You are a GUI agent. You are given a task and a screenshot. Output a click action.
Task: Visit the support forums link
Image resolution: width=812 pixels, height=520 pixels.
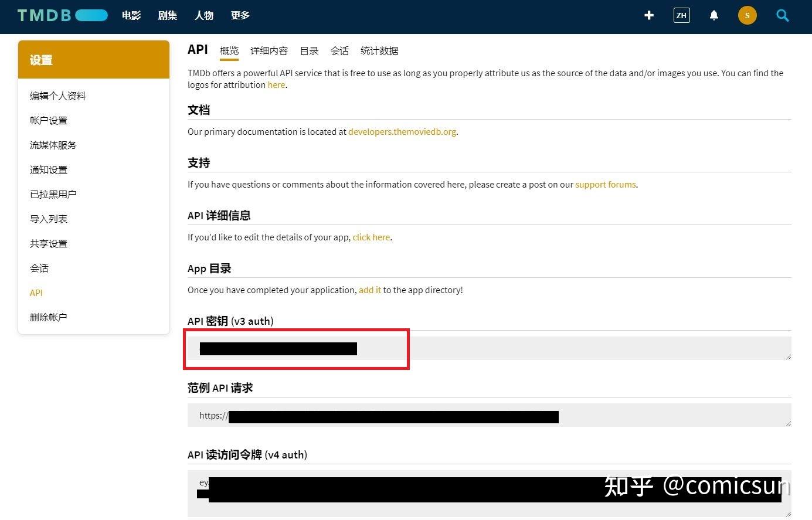point(606,184)
